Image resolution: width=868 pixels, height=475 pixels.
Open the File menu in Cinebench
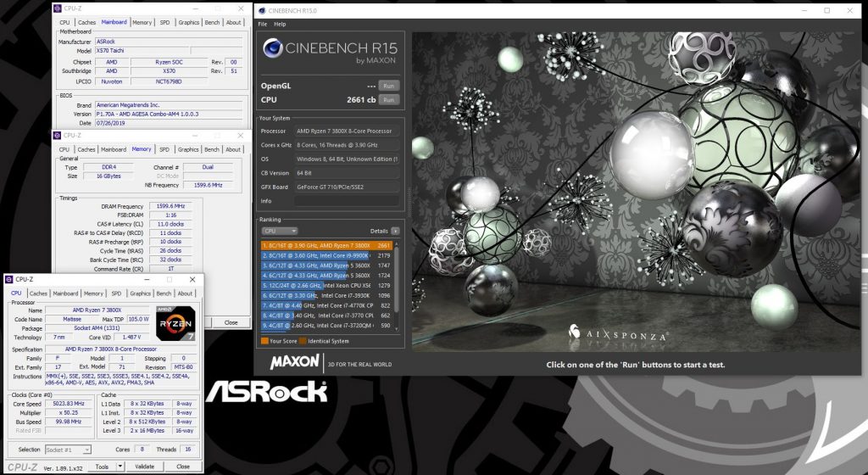(263, 25)
